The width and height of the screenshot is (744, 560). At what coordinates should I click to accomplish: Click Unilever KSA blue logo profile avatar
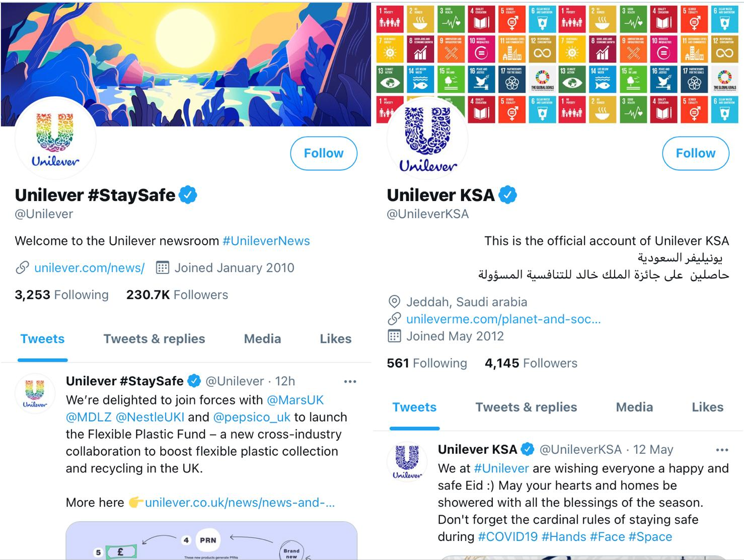(x=427, y=138)
